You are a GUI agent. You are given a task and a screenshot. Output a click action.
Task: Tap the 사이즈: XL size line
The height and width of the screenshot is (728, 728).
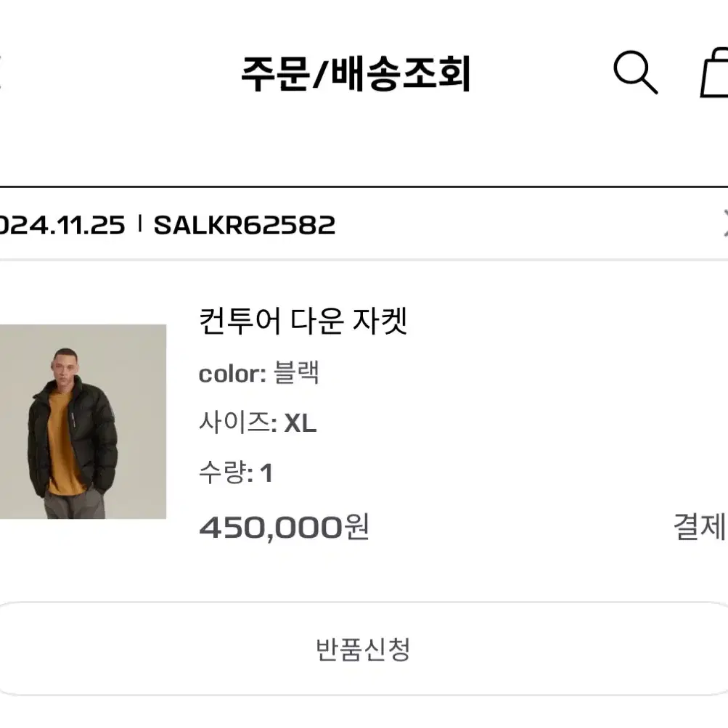pos(258,422)
